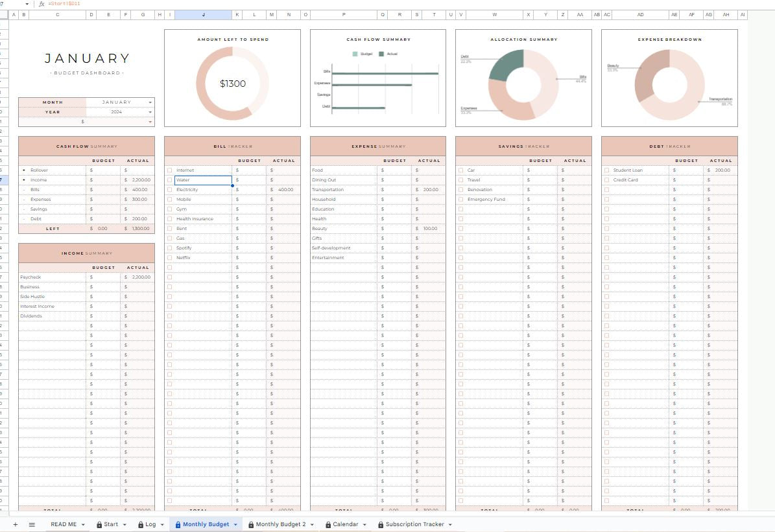Open the Start tab options arrow
The height and width of the screenshot is (532, 775).
tap(125, 525)
